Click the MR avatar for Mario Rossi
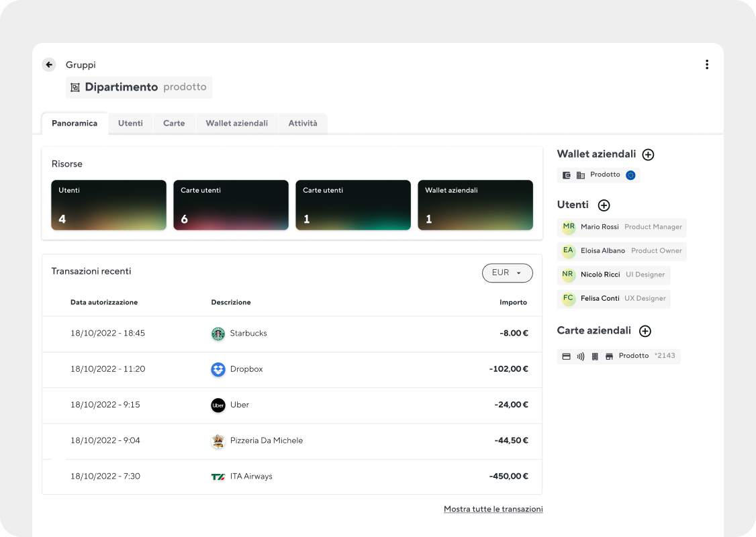Viewport: 756px width, 537px height. [x=569, y=227]
